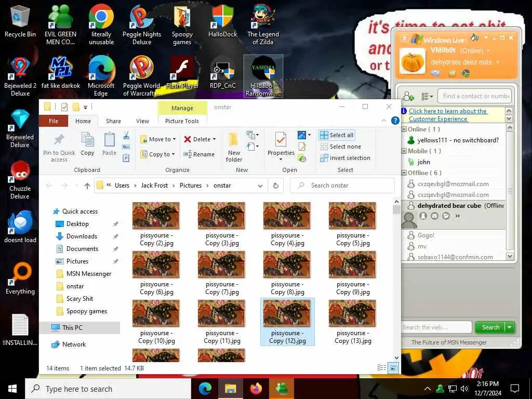The image size is (532, 399).
Task: Open the Hildabo Ransomware desktop icon
Action: click(263, 77)
